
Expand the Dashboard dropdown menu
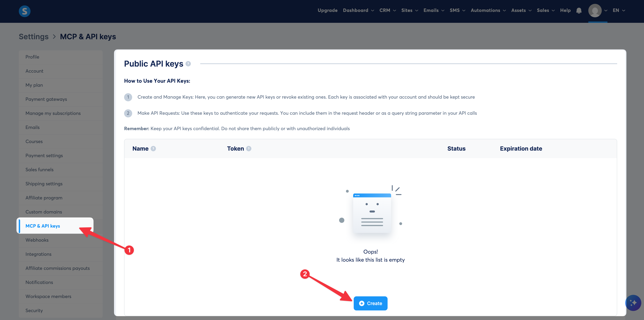point(358,10)
